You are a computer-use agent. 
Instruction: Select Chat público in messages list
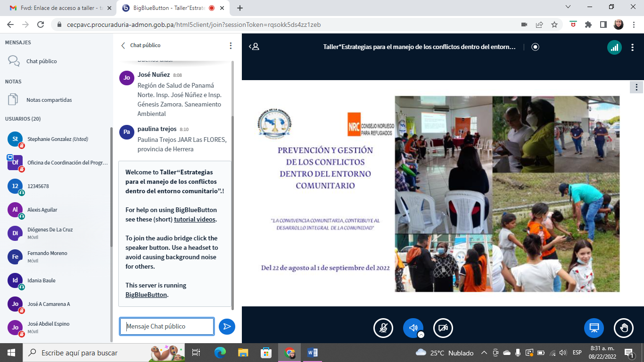click(41, 61)
